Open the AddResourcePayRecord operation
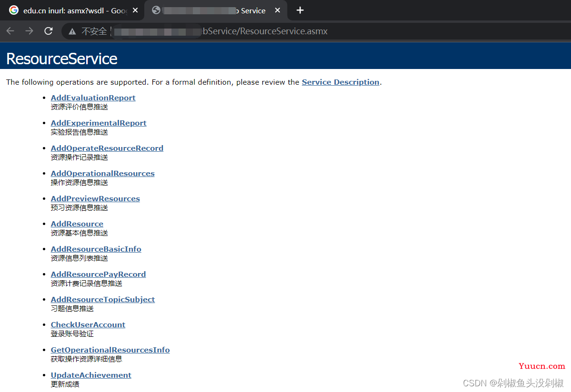 tap(98, 274)
